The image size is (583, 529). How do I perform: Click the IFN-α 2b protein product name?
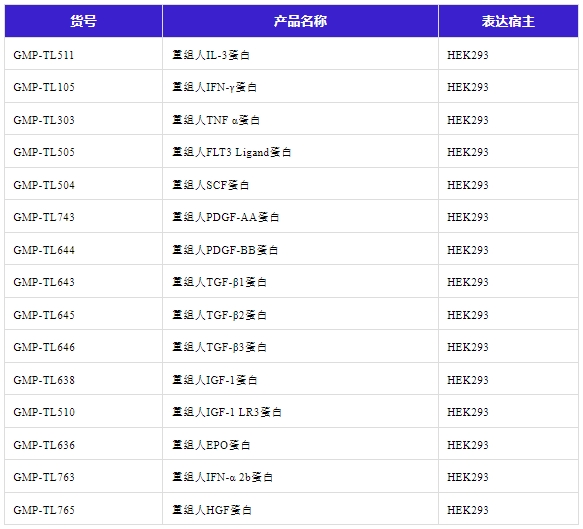coord(222,477)
